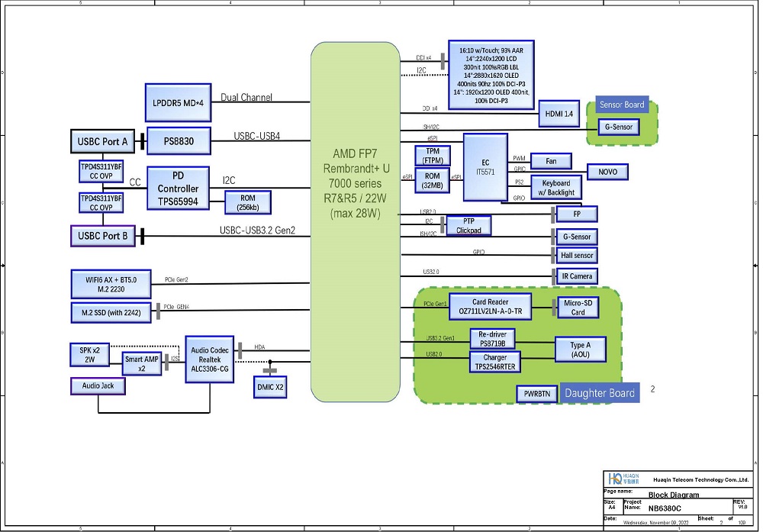The image size is (763, 532).
Task: Click the PWRBTN block
Action: 536,394
